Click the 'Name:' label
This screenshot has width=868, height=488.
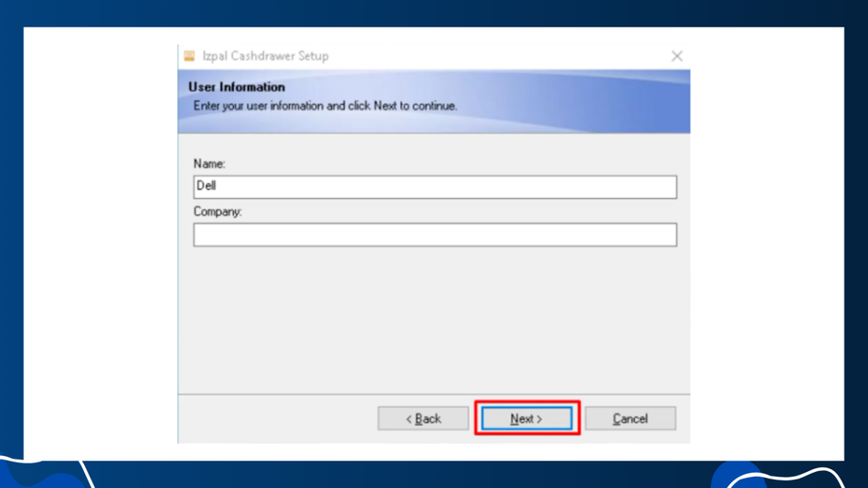coord(209,163)
